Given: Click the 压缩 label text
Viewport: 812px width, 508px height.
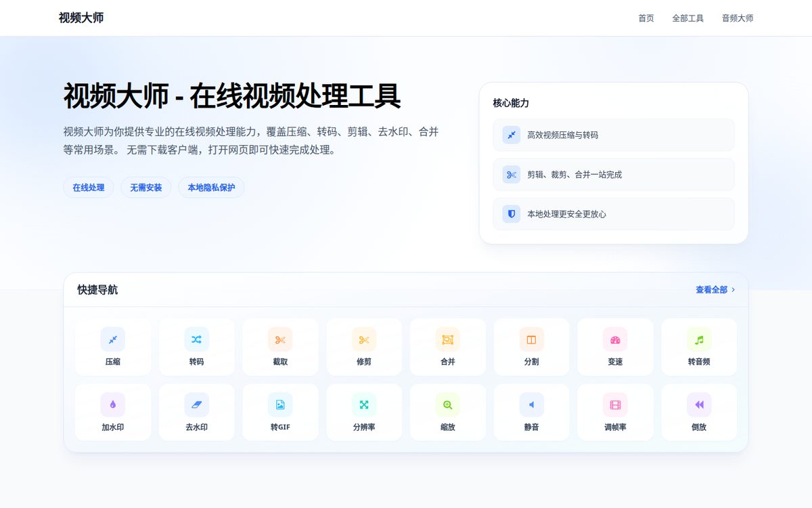Looking at the screenshot, I should click(x=113, y=362).
